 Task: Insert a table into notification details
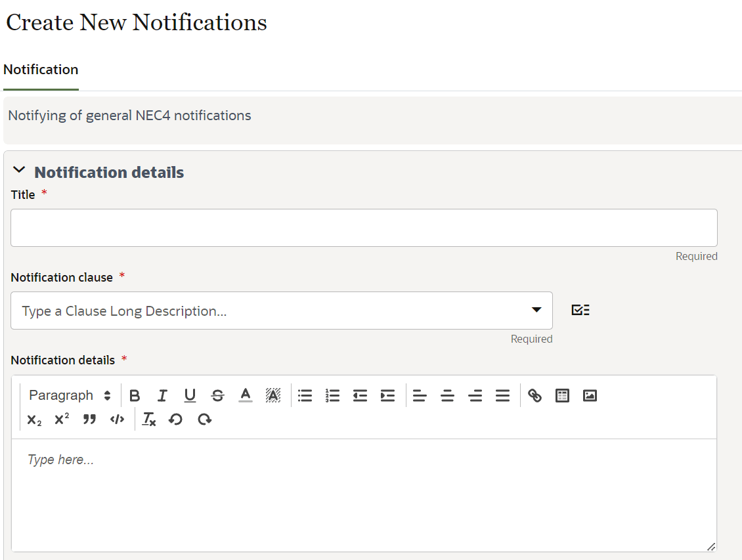coord(562,395)
